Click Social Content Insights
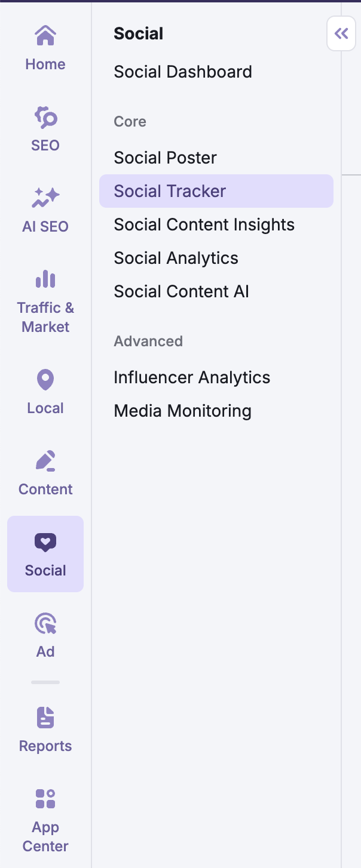The width and height of the screenshot is (361, 868). pos(204,224)
